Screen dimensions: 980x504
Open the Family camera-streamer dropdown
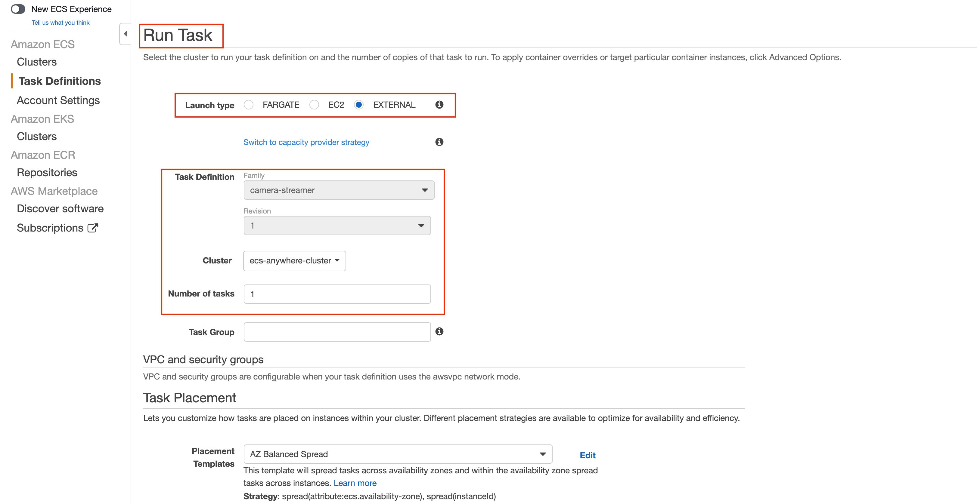[339, 190]
